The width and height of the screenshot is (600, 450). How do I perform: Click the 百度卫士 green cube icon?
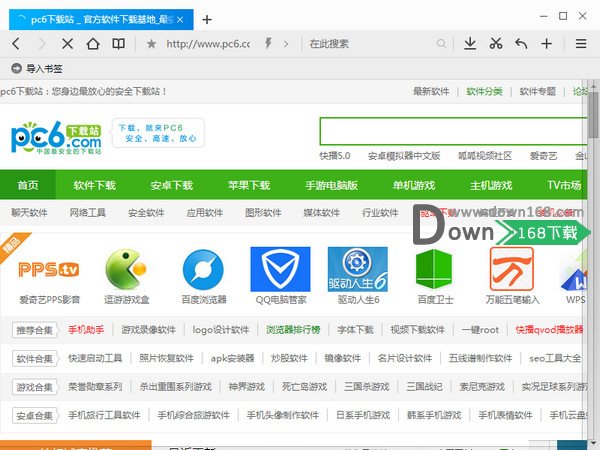(434, 269)
